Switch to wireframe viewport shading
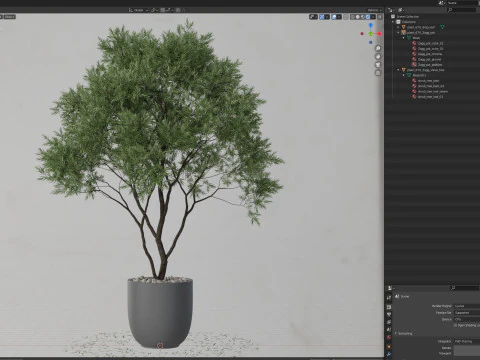The width and height of the screenshot is (480, 360). pos(353,17)
